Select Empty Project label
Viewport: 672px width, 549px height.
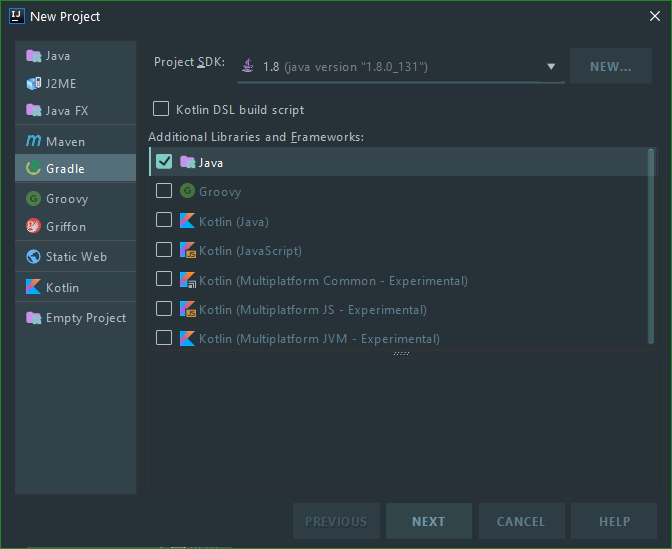click(86, 318)
